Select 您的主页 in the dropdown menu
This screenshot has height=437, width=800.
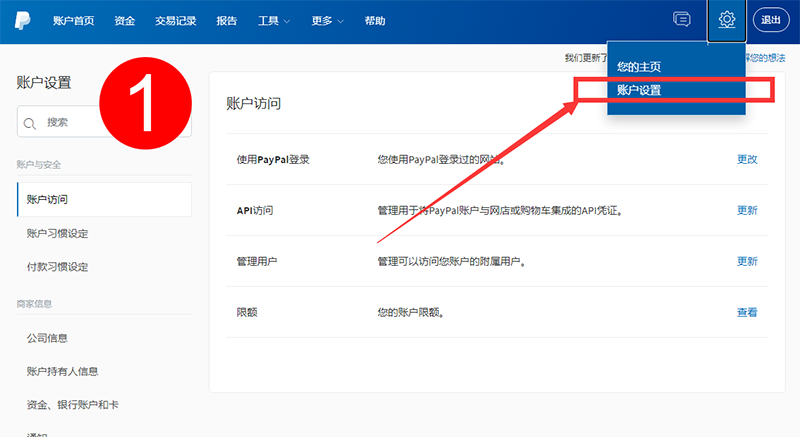[639, 67]
